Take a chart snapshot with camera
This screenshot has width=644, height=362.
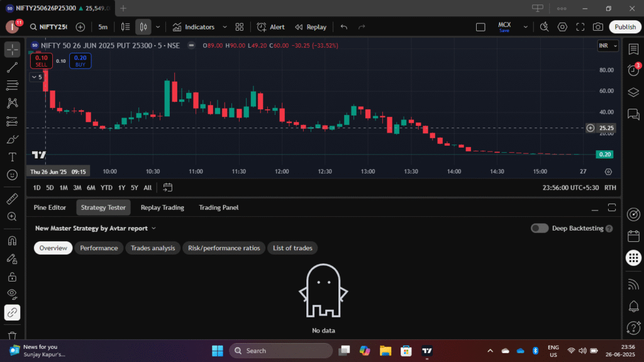click(x=598, y=27)
